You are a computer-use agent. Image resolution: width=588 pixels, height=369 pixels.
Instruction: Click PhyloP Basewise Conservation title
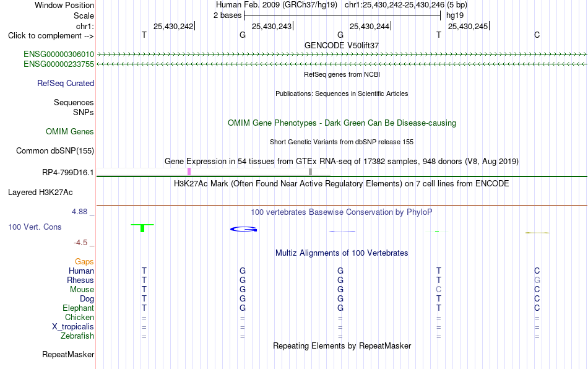click(x=342, y=212)
